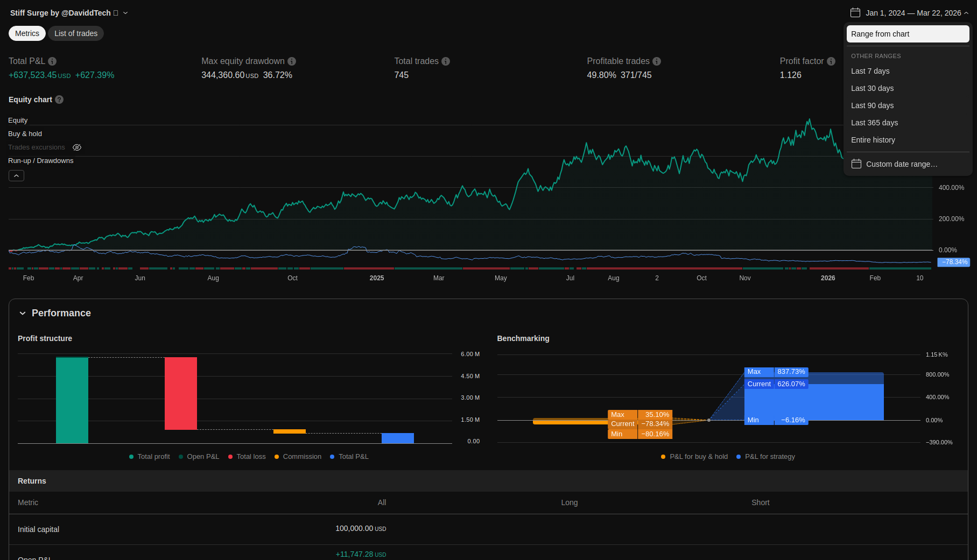Switch to the List of trades tab
977x560 pixels.
(76, 33)
